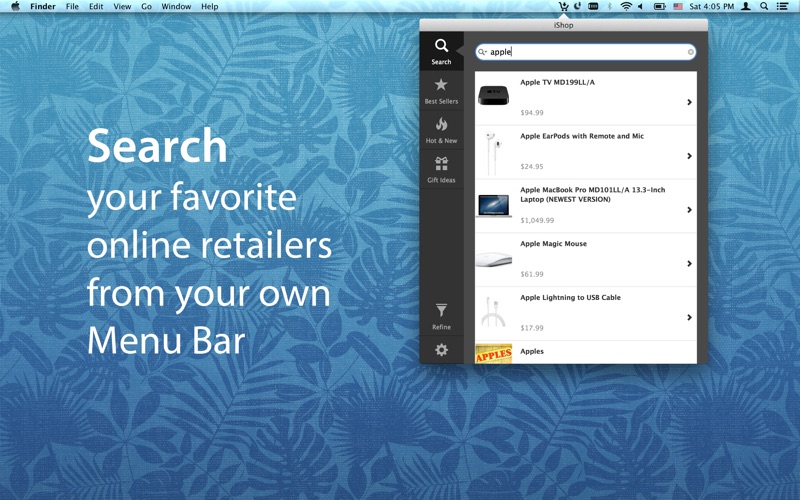Viewport: 800px width, 500px height.
Task: Click the Sat 4:05 PM clock
Action: pos(711,6)
